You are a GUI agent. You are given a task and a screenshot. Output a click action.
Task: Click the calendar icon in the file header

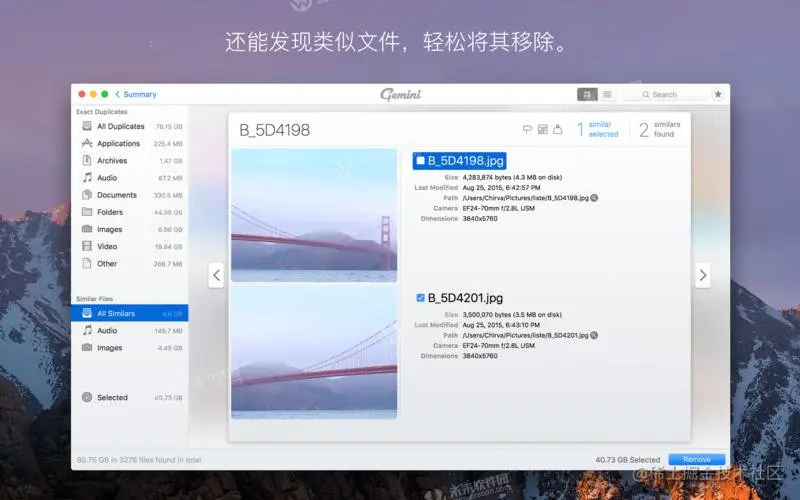click(x=543, y=129)
